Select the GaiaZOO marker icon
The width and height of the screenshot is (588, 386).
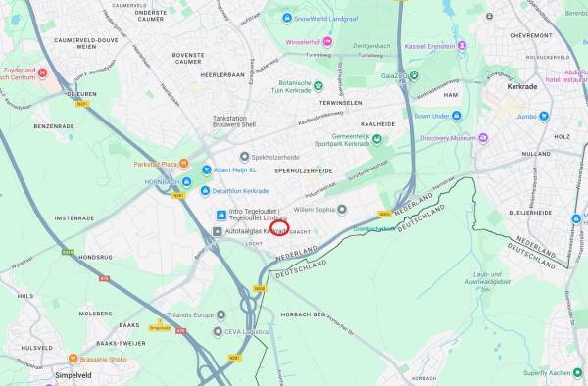(414, 75)
